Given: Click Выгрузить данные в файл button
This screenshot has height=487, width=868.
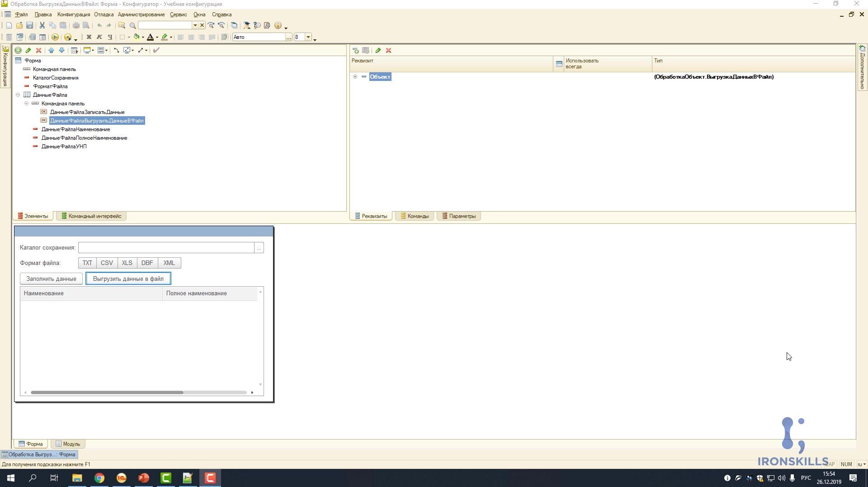Looking at the screenshot, I should [128, 279].
